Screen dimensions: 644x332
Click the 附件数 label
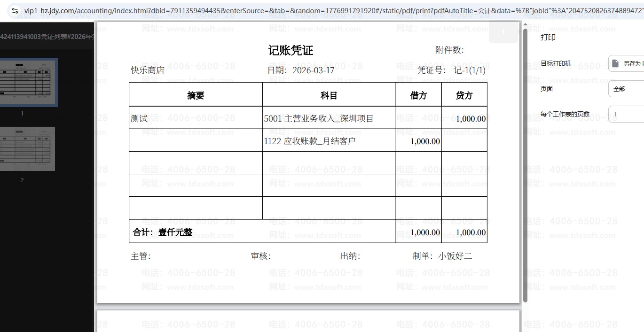point(449,50)
